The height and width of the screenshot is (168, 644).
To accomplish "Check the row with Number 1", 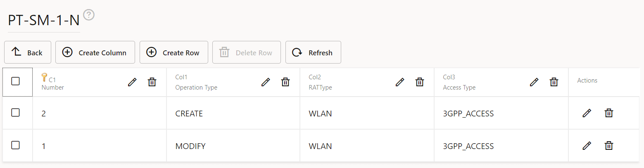I will [x=15, y=145].
